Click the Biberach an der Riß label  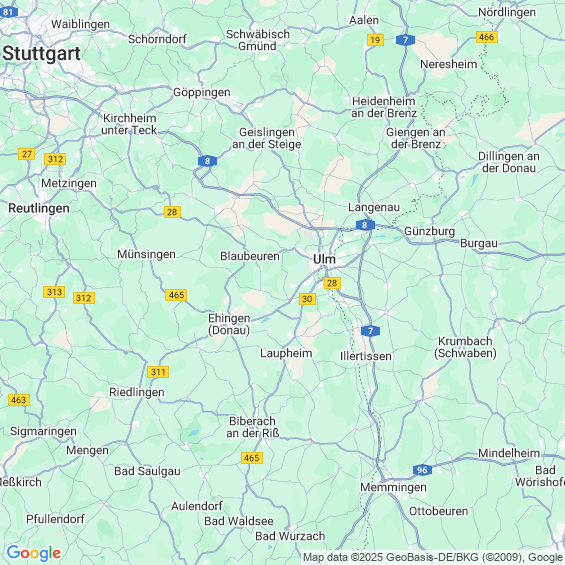[x=253, y=427]
